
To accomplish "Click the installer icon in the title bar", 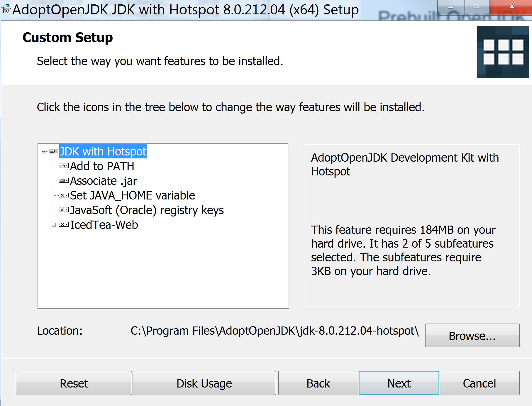I will tap(6, 9).
